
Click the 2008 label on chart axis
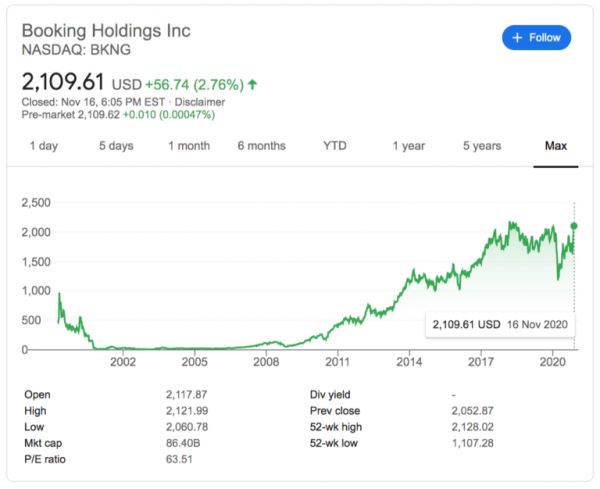tap(266, 361)
